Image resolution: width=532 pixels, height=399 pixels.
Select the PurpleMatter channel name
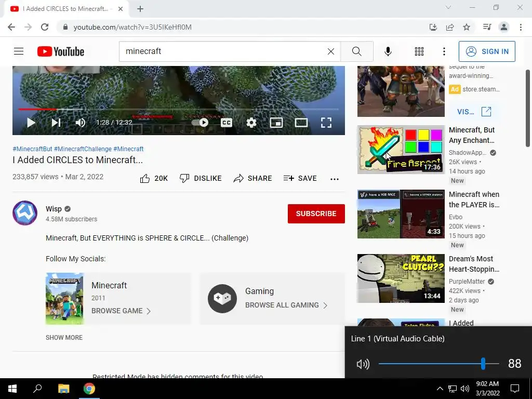point(467,281)
